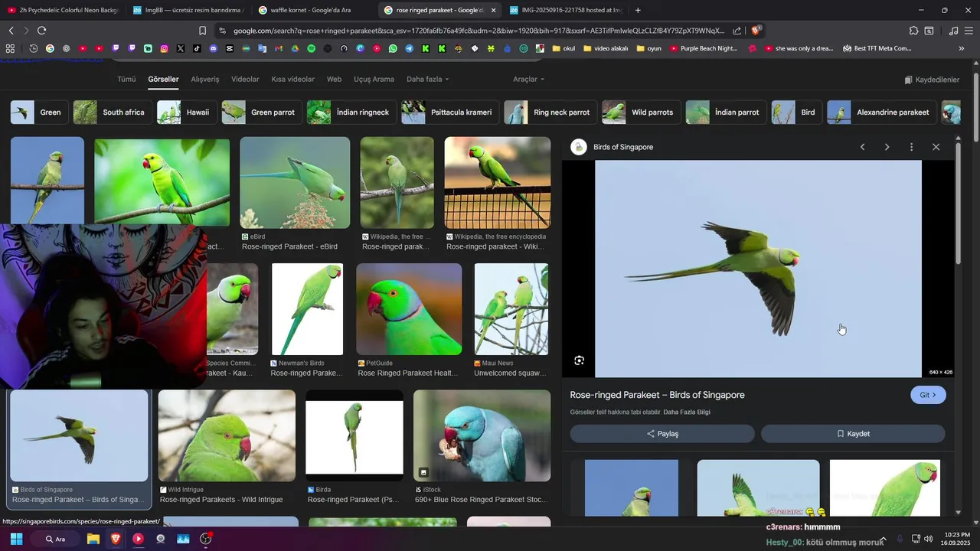The width and height of the screenshot is (980, 551).
Task: Switch to the Web search tab
Action: (334, 79)
